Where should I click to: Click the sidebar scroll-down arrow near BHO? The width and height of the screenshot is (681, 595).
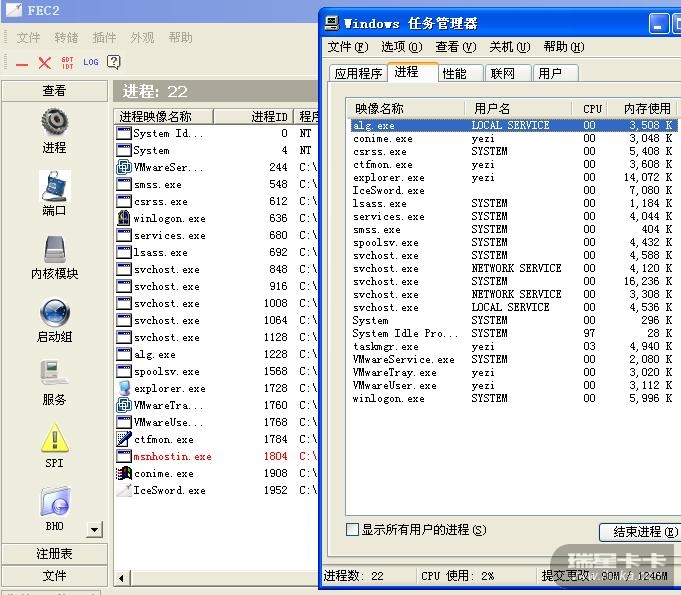95,529
